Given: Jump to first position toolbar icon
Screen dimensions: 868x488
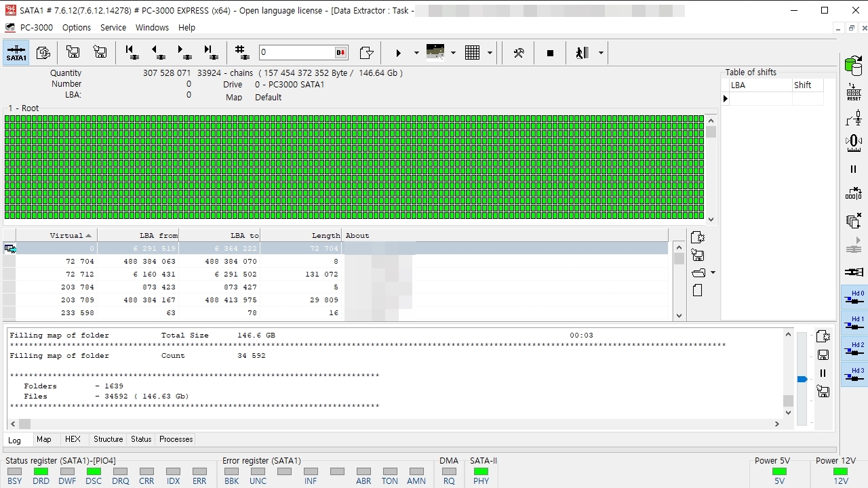Looking at the screenshot, I should [x=132, y=53].
